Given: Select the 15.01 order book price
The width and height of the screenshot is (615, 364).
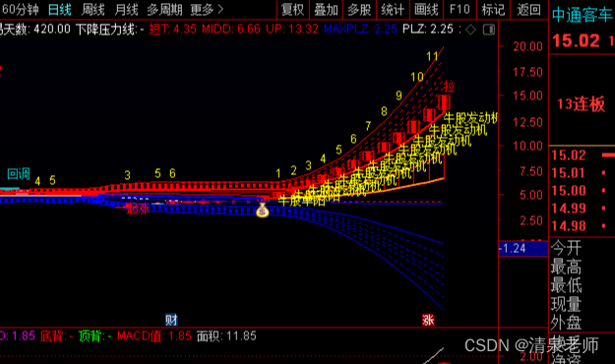Looking at the screenshot, I should [568, 172].
